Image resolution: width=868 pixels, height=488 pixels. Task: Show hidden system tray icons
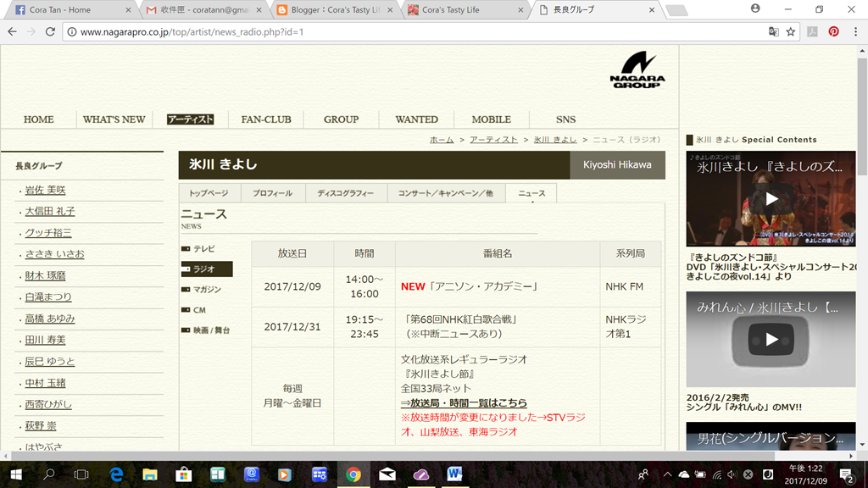pyautogui.click(x=667, y=474)
